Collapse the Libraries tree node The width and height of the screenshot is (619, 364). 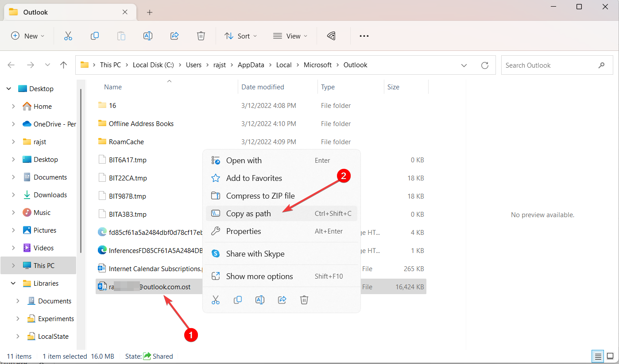[x=13, y=283]
